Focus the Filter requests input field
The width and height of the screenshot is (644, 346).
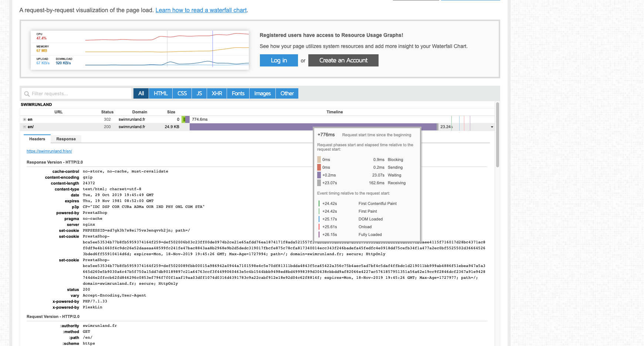(x=77, y=94)
